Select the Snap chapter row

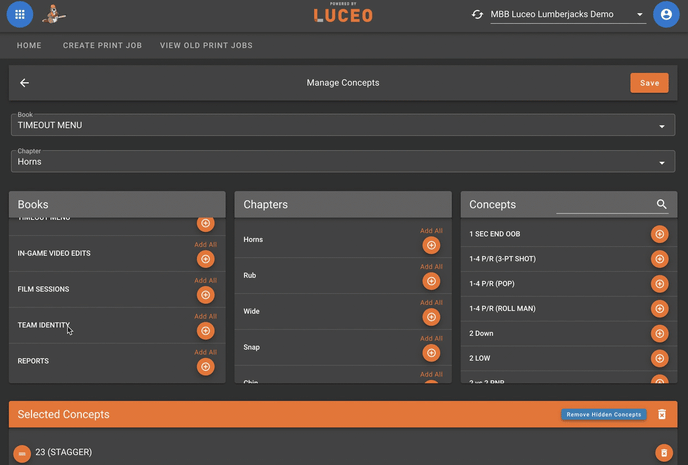pos(343,347)
